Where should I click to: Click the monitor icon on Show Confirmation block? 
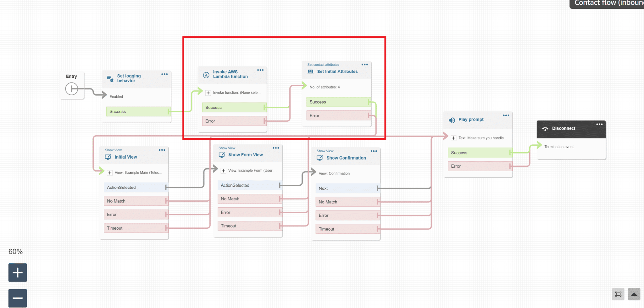click(x=319, y=158)
